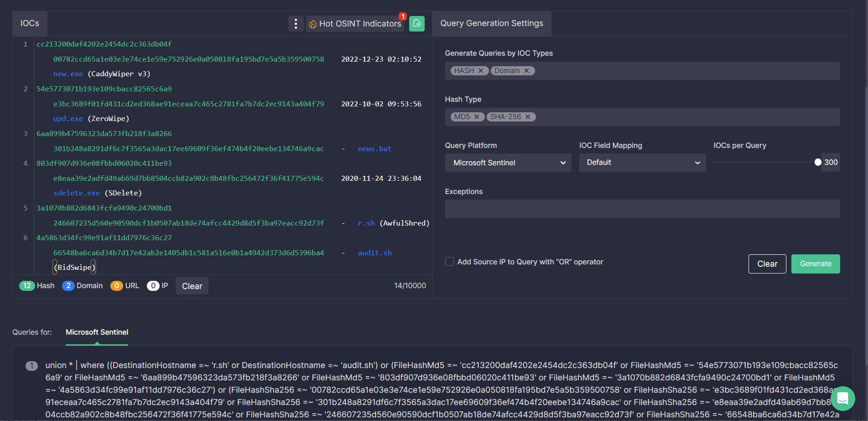868x421 pixels.
Task: Click MD5 hash 803df907d936e08fbbd06020c411be93
Action: 104,163
